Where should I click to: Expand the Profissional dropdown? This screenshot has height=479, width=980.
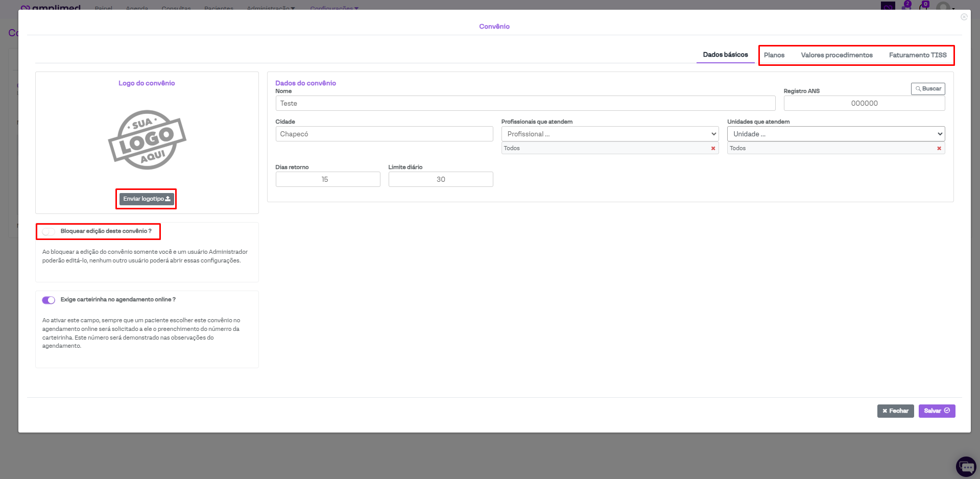point(610,134)
